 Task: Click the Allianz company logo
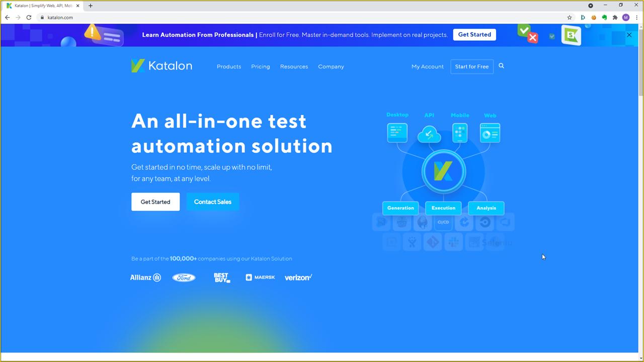tap(145, 278)
